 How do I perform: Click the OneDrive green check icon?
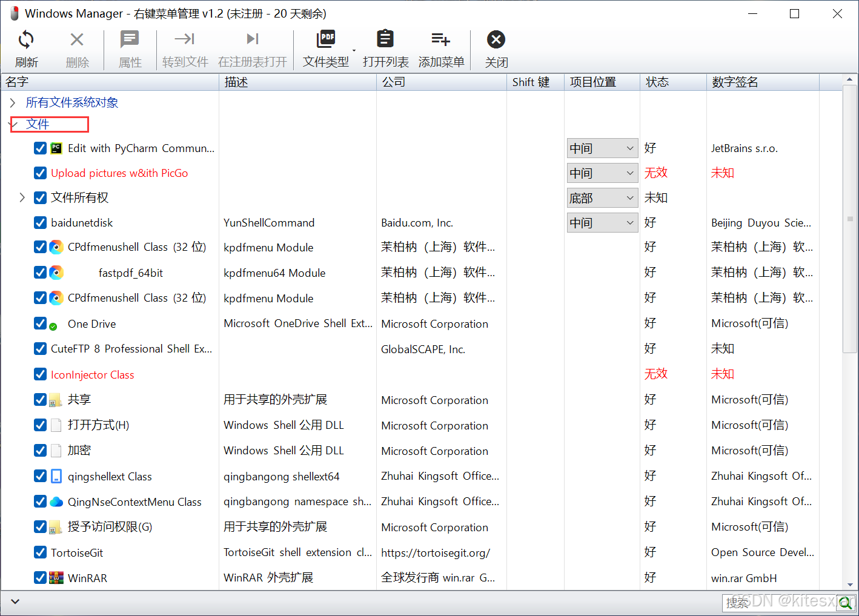click(x=53, y=326)
